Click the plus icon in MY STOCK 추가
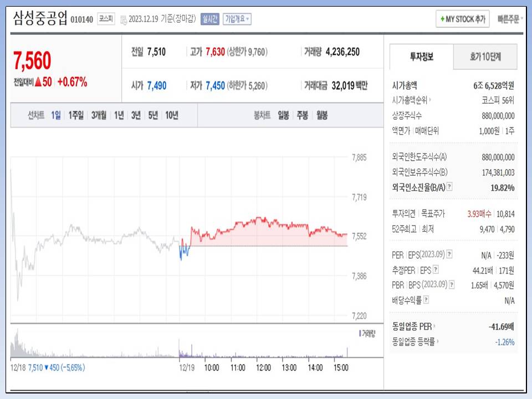 tap(442, 19)
